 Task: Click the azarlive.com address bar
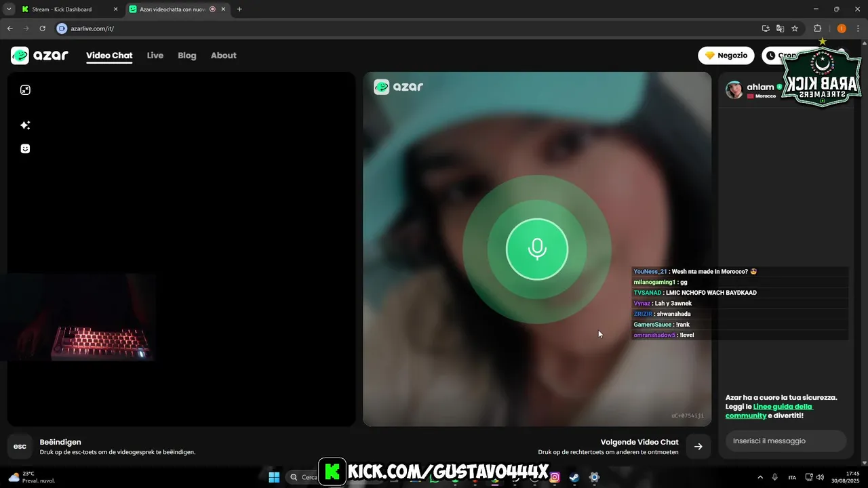click(x=407, y=28)
